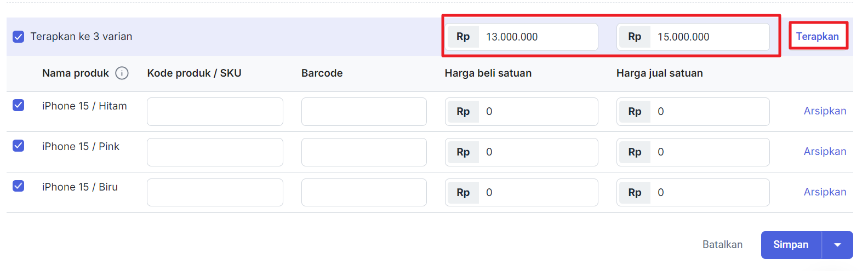Click Harga beli field for iPhone 15 / Pink

coord(537,152)
